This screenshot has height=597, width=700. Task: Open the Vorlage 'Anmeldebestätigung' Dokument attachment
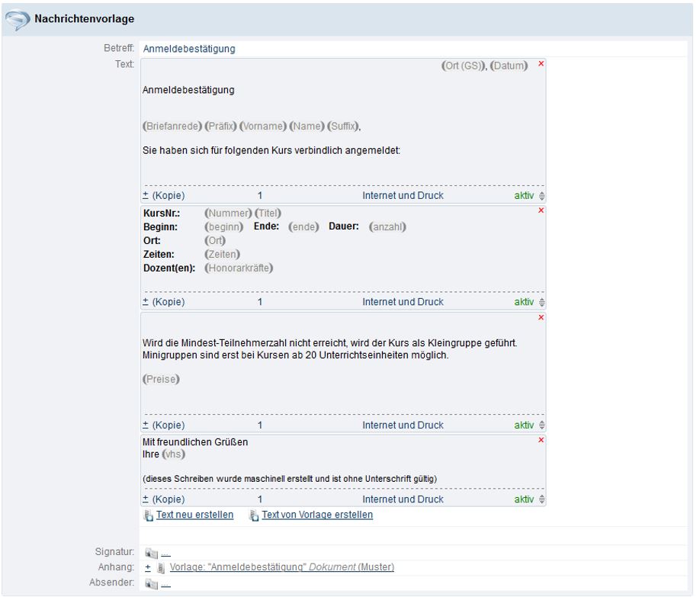[x=281, y=567]
